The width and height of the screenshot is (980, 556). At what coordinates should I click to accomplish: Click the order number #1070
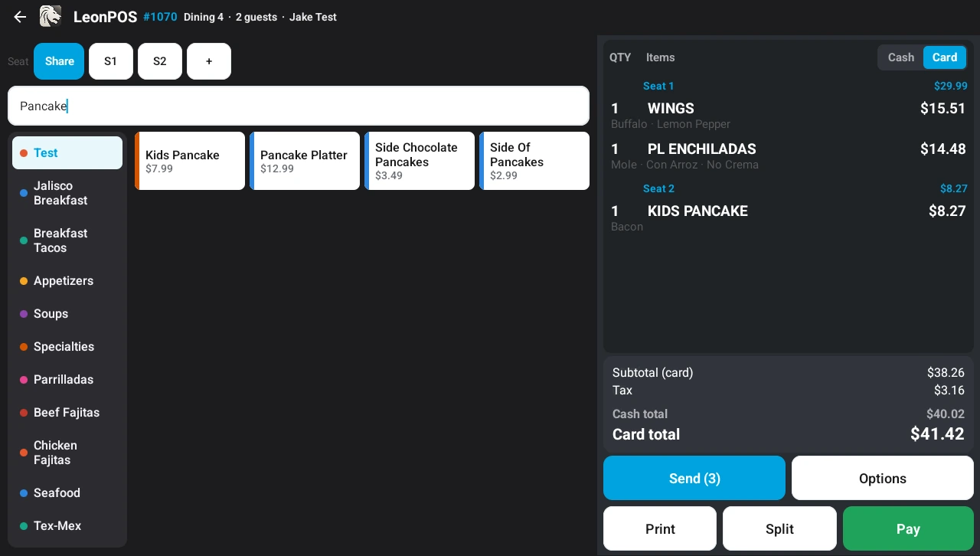160,17
